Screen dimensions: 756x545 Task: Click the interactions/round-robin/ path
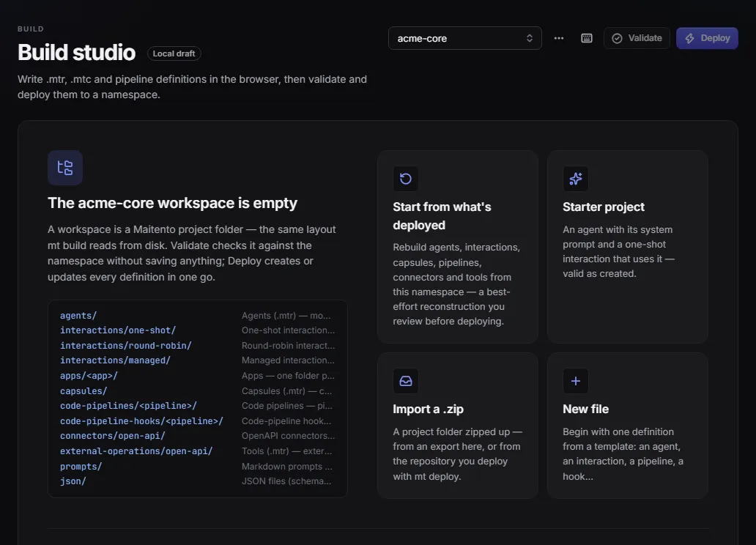(x=126, y=345)
